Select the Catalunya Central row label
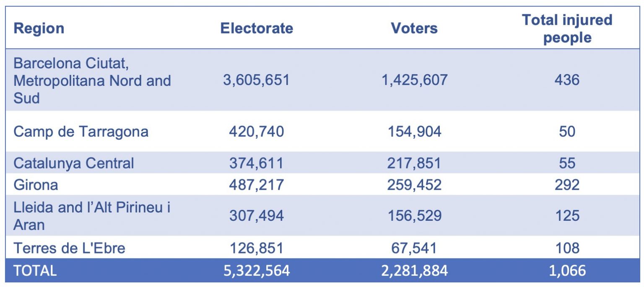The width and height of the screenshot is (644, 287). click(74, 163)
